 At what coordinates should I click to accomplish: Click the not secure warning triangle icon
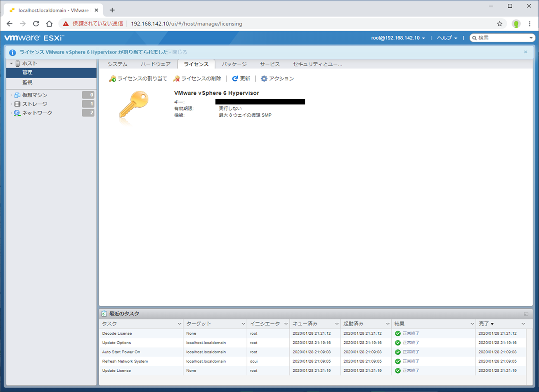pos(66,24)
